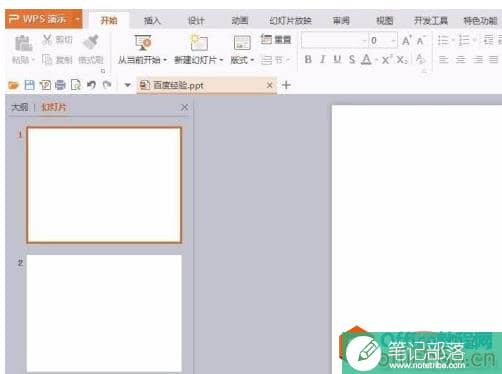Switch to the 审阅 tab
The height and width of the screenshot is (374, 502).
pyautogui.click(x=341, y=21)
